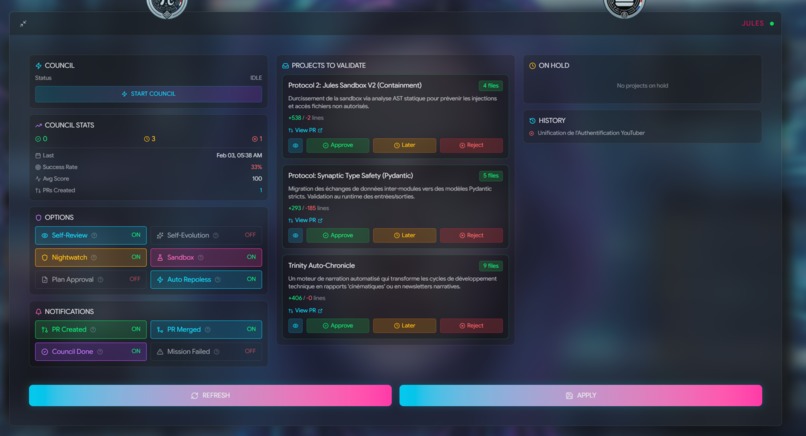Click the JULES online status indicator
806x436 pixels.
(x=772, y=24)
